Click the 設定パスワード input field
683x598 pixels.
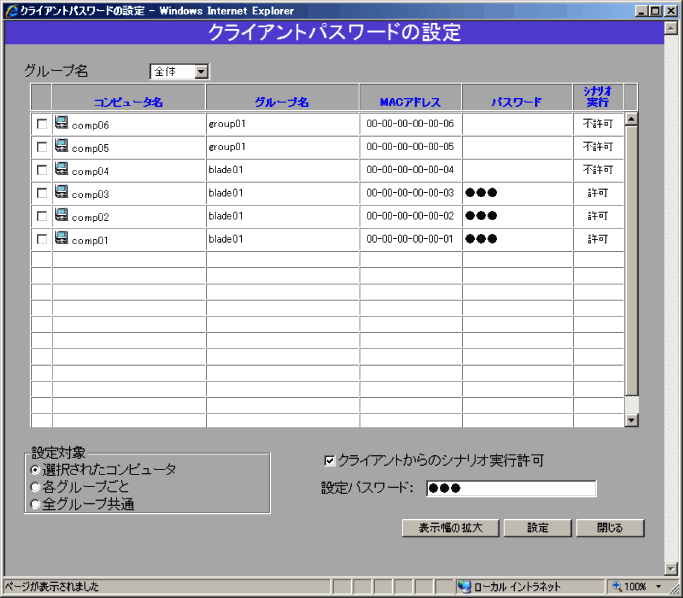[x=511, y=488]
